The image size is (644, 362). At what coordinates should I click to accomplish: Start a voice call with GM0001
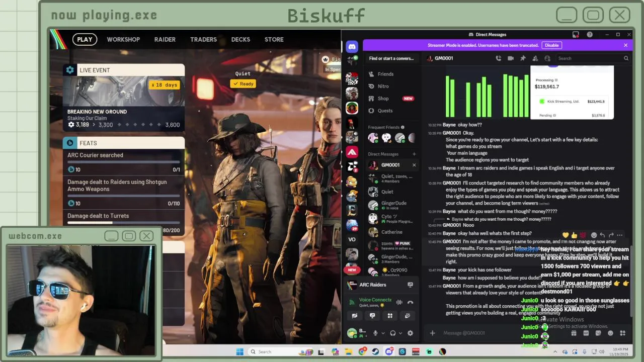tap(499, 58)
